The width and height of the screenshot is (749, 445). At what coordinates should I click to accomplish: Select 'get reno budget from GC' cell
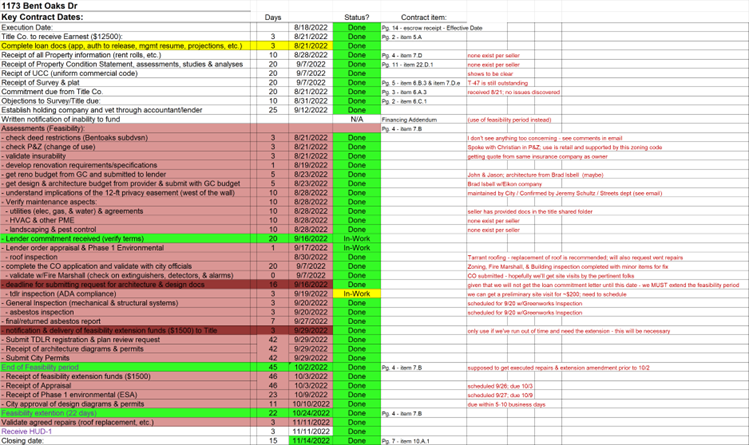[x=125, y=174]
